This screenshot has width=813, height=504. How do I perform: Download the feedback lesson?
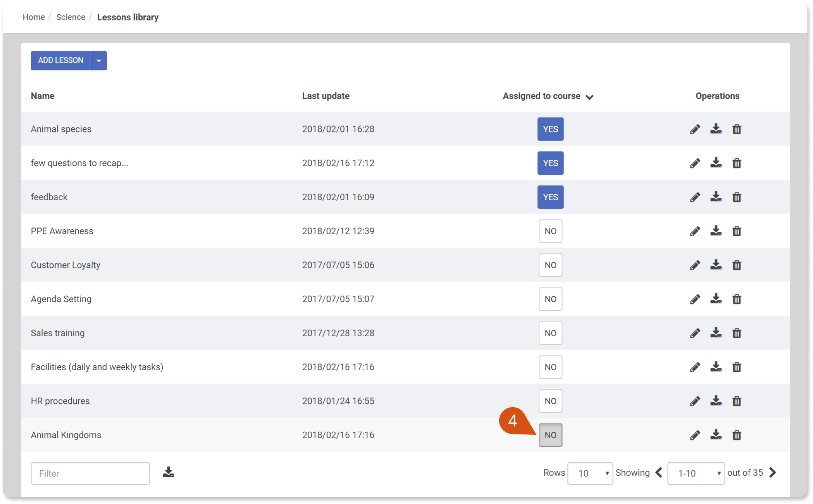point(716,197)
